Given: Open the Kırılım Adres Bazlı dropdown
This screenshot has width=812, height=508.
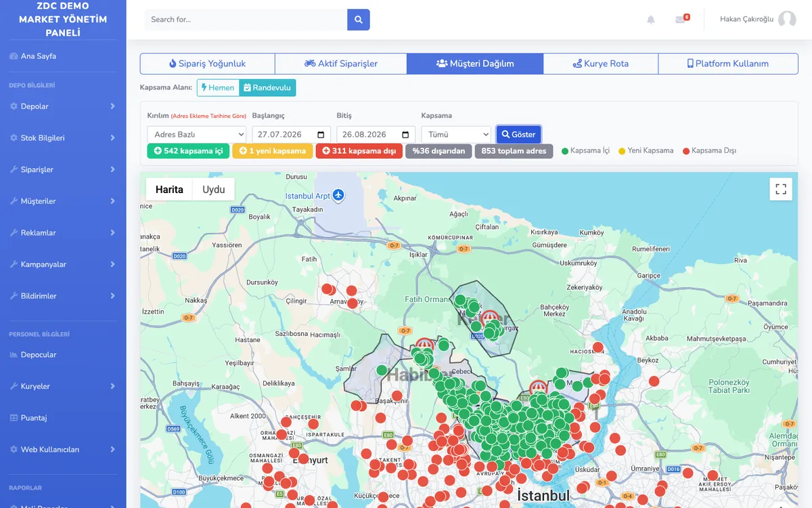Looking at the screenshot, I should point(197,134).
